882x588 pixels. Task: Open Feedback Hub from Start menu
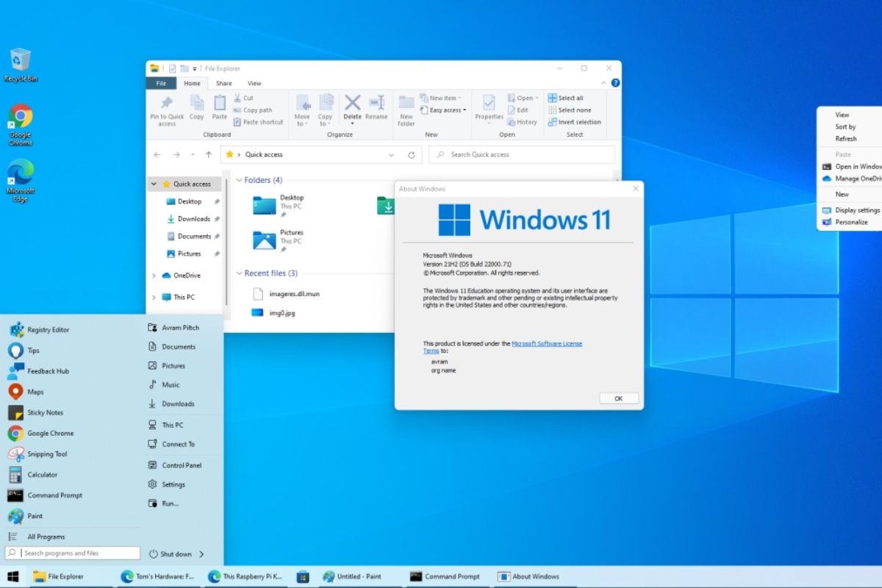click(40, 371)
